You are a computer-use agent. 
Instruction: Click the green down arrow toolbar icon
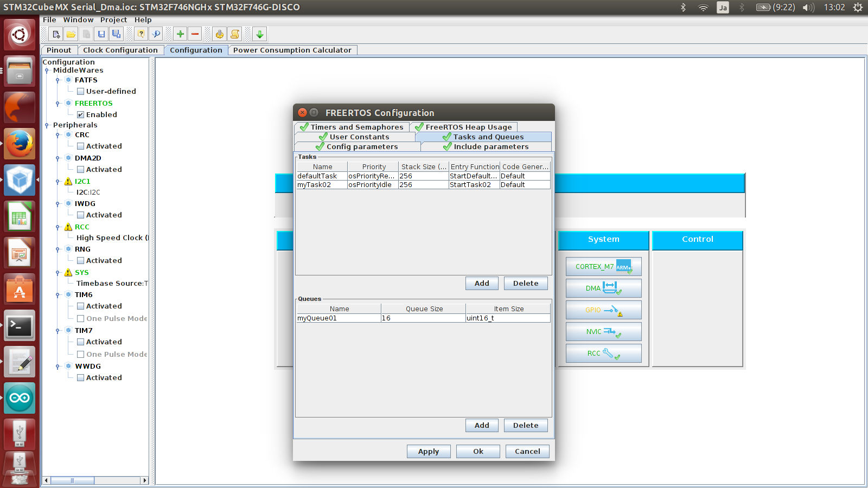(x=260, y=34)
